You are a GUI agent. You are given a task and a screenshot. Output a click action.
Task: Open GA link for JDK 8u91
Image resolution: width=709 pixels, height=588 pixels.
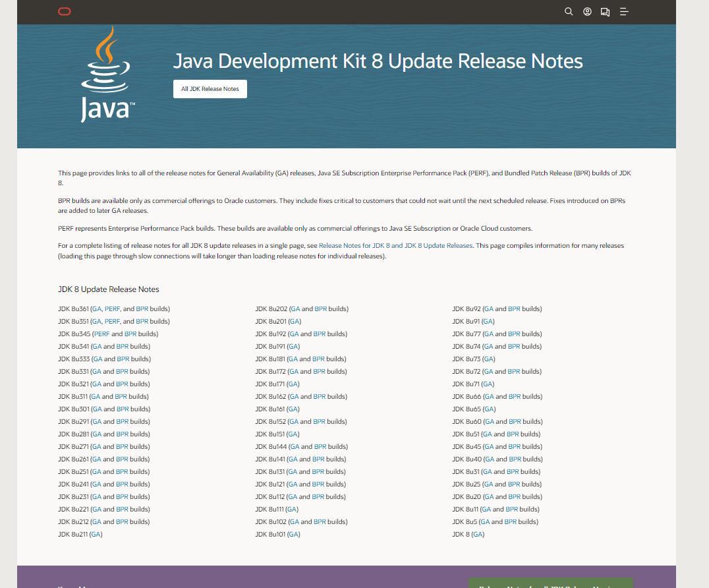488,322
